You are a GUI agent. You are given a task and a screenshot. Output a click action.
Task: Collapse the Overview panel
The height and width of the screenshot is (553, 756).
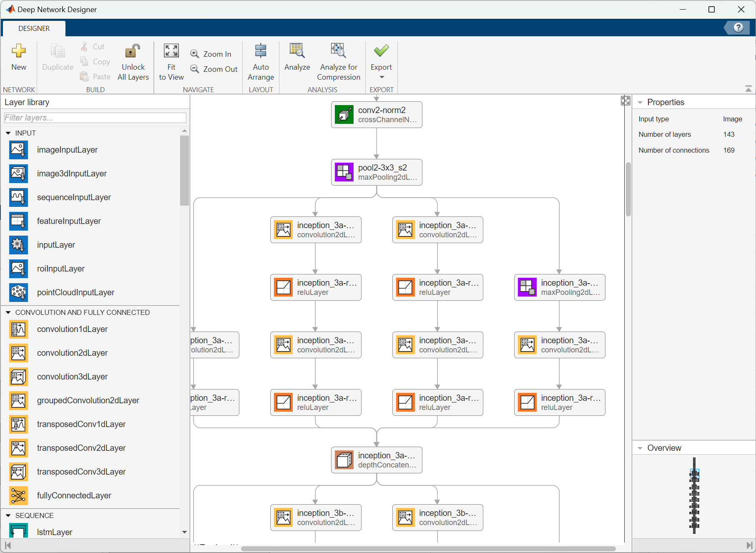(640, 448)
